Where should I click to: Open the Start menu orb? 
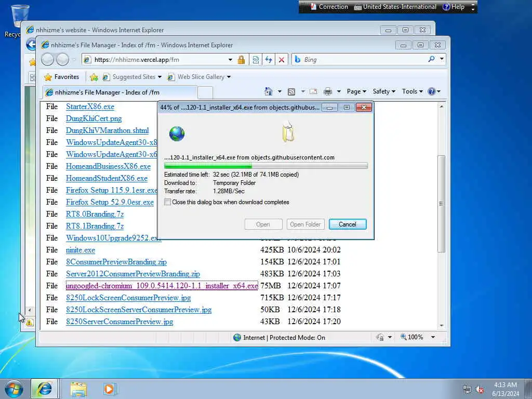14,389
